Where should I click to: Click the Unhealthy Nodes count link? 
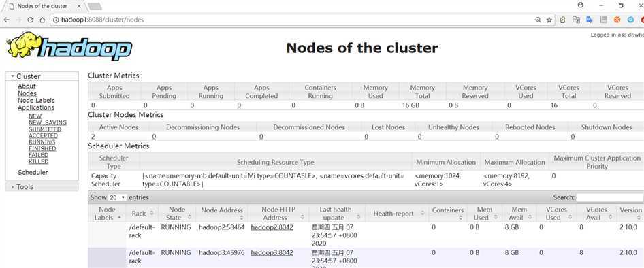(x=419, y=137)
